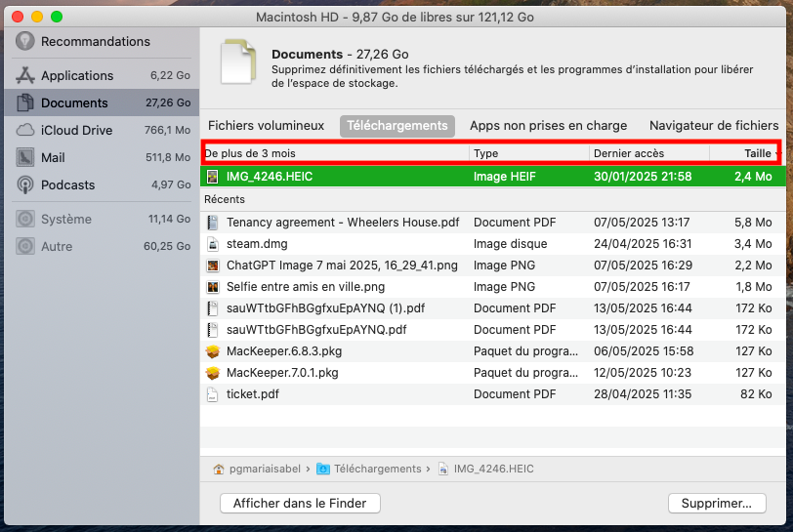
Task: Click the Supprimer… button
Action: tap(717, 503)
